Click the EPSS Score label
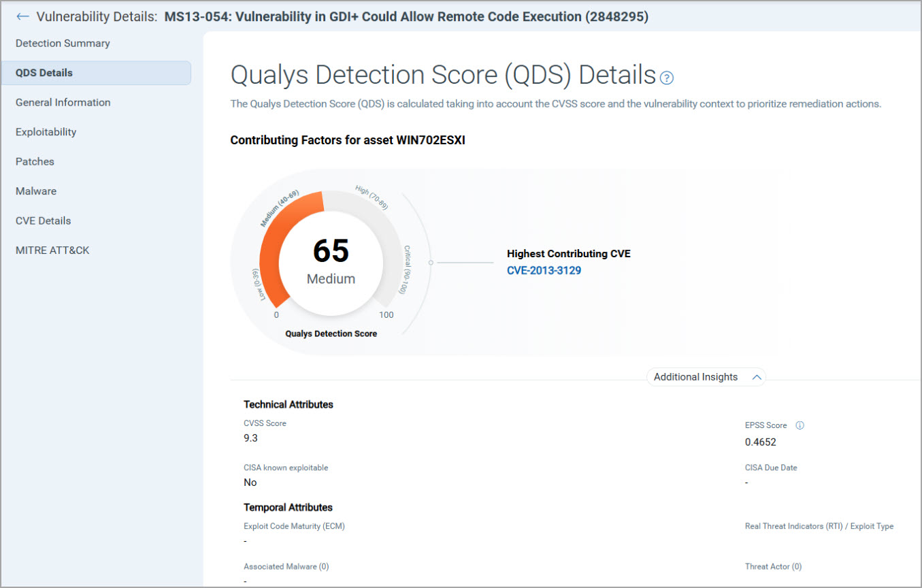This screenshot has width=922, height=588. tap(766, 425)
